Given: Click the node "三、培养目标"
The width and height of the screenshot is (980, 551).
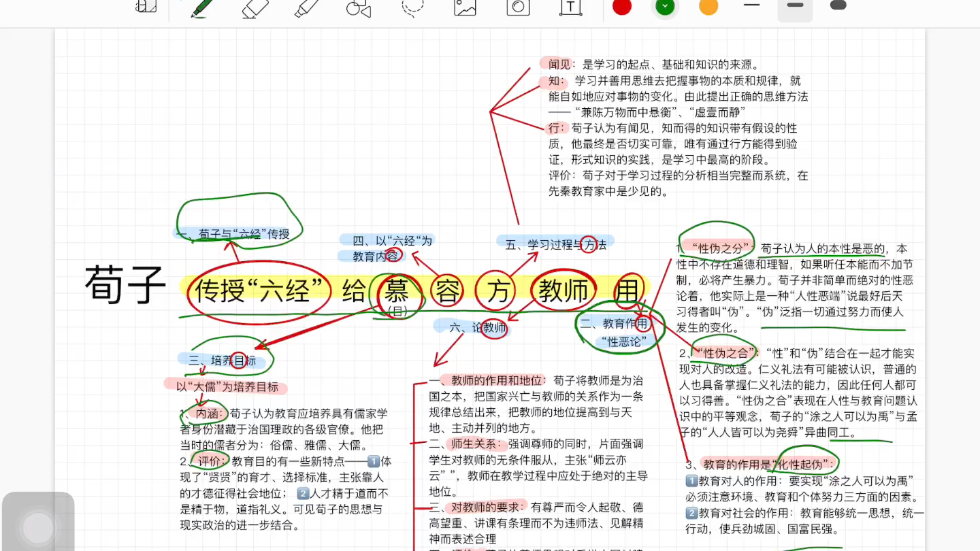Looking at the screenshot, I should click(x=223, y=361).
